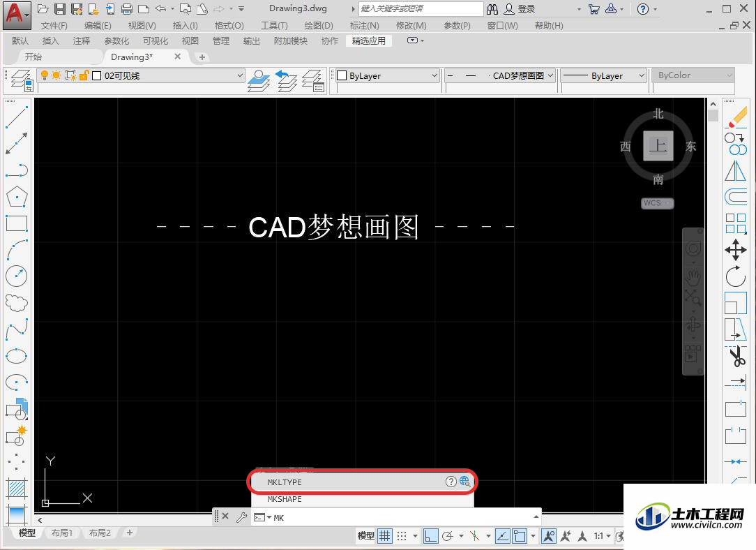Add a new drawing tab with plus button
Viewport: 756px width, 550px height.
click(x=202, y=57)
